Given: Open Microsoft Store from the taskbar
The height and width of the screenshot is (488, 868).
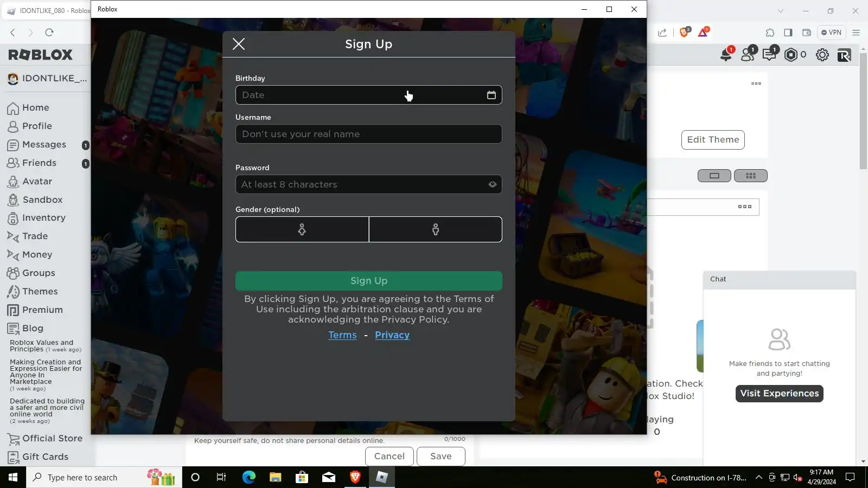Looking at the screenshot, I should click(302, 477).
